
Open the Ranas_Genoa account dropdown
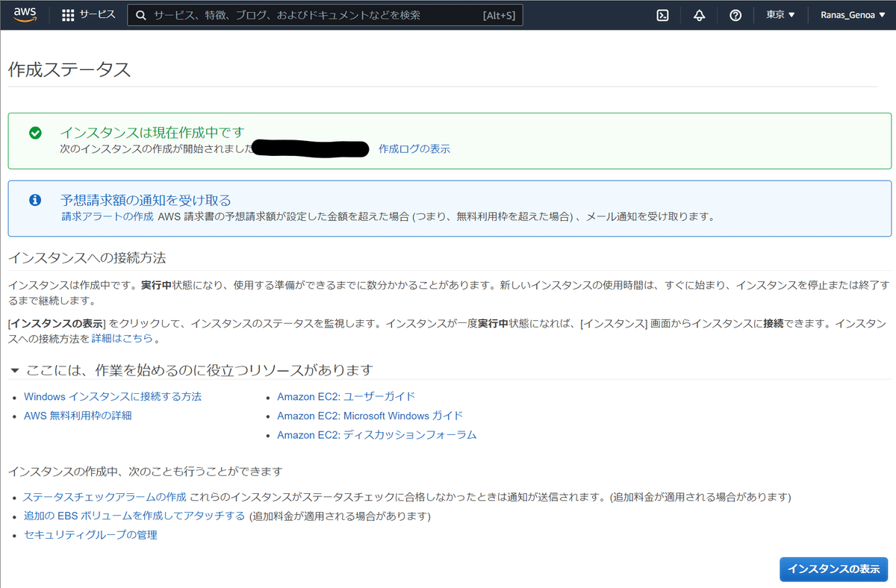click(x=853, y=15)
